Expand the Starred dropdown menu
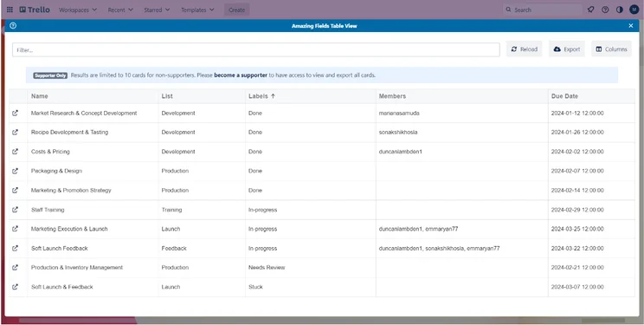This screenshot has width=644, height=325. (x=157, y=10)
